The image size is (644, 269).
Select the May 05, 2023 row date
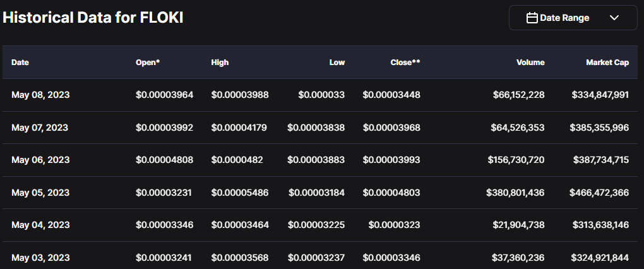tap(40, 193)
